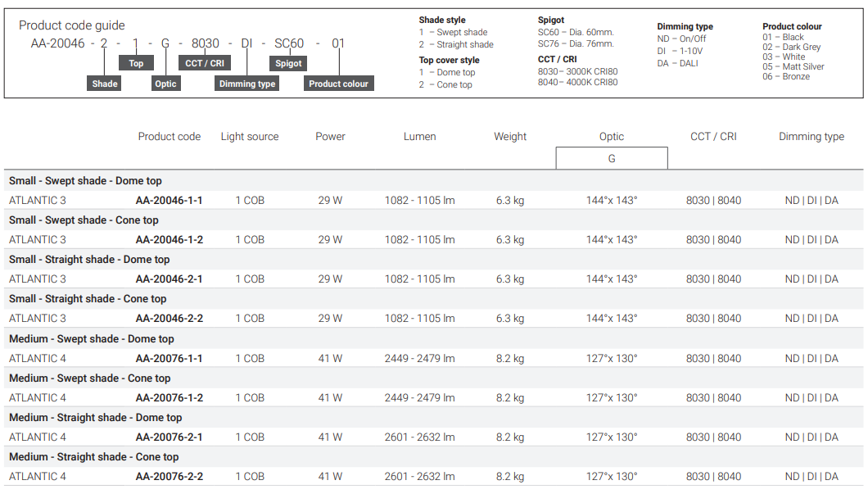Click the 'Shade style' legend heading

(442, 20)
